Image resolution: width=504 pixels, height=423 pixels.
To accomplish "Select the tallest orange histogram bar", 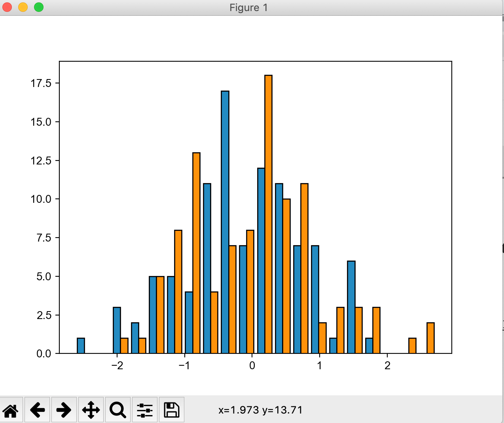I will click(x=269, y=213).
